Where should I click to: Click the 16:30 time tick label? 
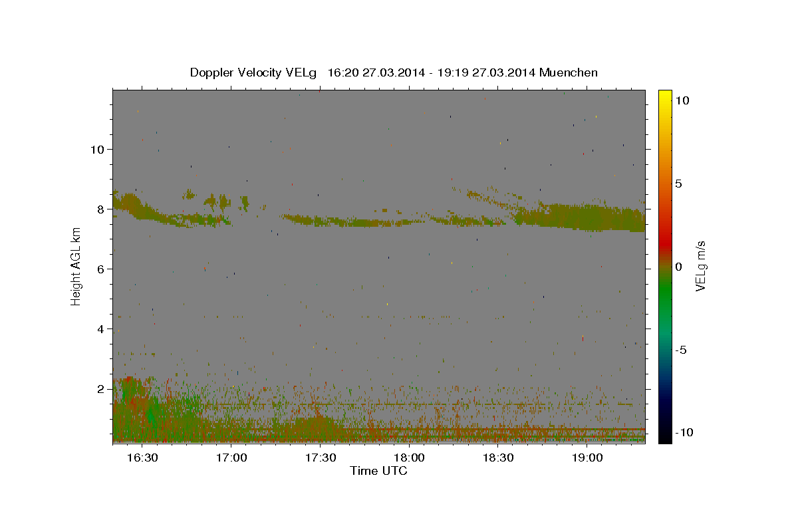(x=142, y=458)
